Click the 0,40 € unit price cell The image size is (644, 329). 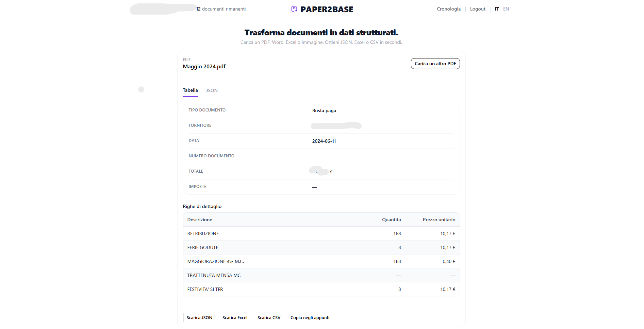[449, 261]
